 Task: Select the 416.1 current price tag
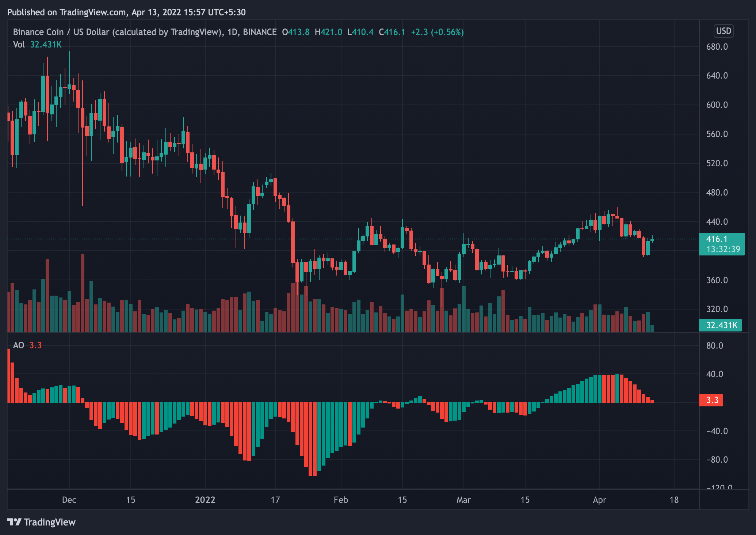[x=721, y=239]
